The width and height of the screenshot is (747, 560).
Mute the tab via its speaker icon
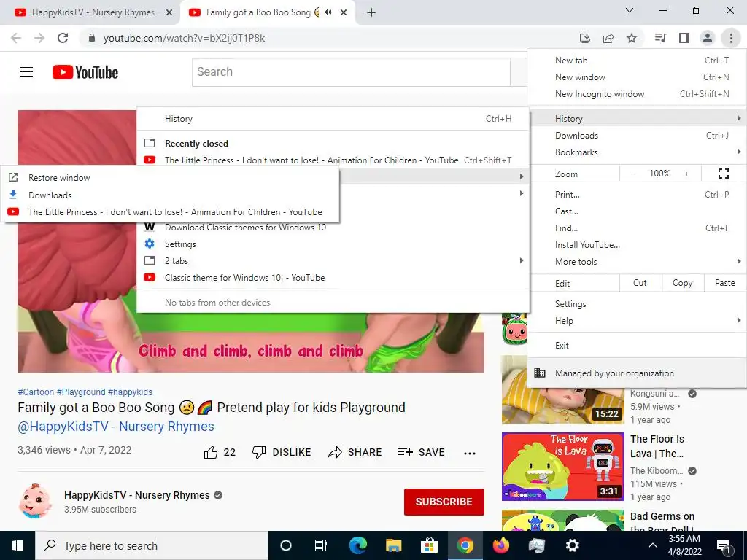click(x=328, y=12)
